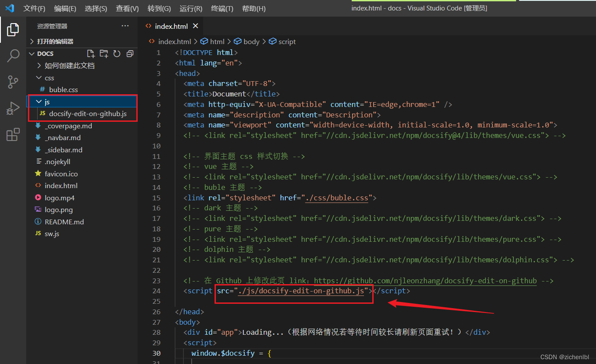Expand the 如何创建此文档 folder
This screenshot has width=596, height=364.
tap(82, 65)
